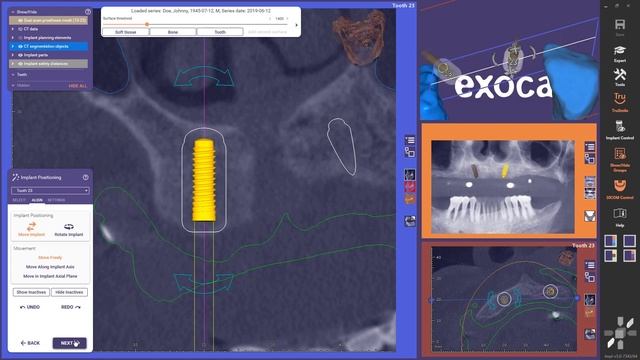Click the view orientation cube at bottom right
Viewport: 640px width, 360px height.
(620, 333)
